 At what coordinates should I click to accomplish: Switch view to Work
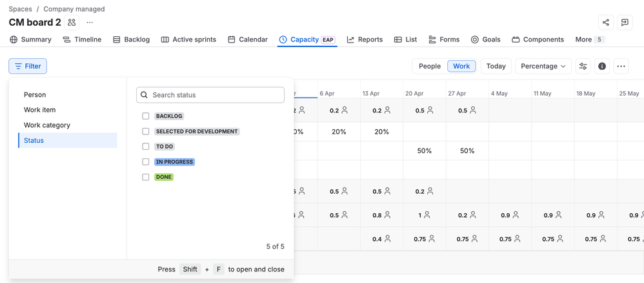tap(461, 66)
